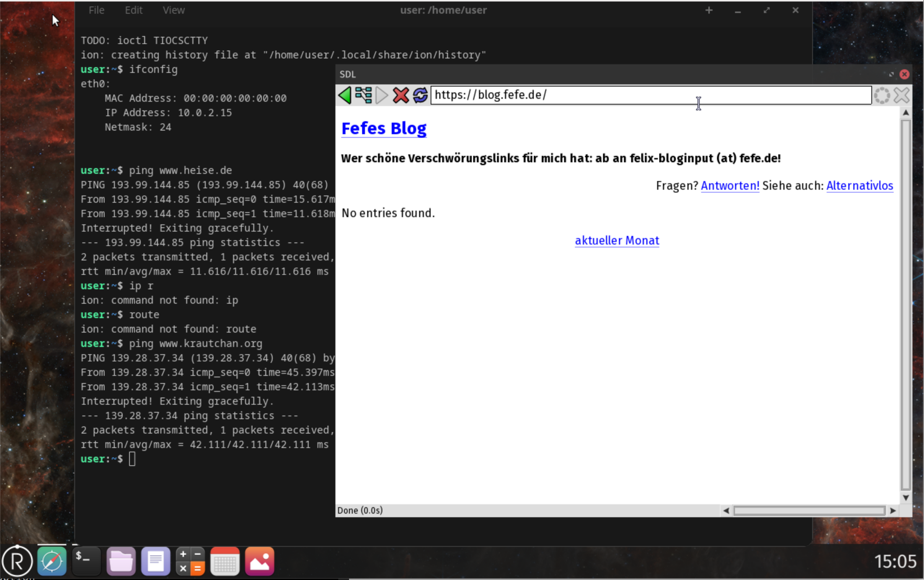The width and height of the screenshot is (924, 580).
Task: Click the vertical scrollbar thumb in browser
Action: (906, 305)
